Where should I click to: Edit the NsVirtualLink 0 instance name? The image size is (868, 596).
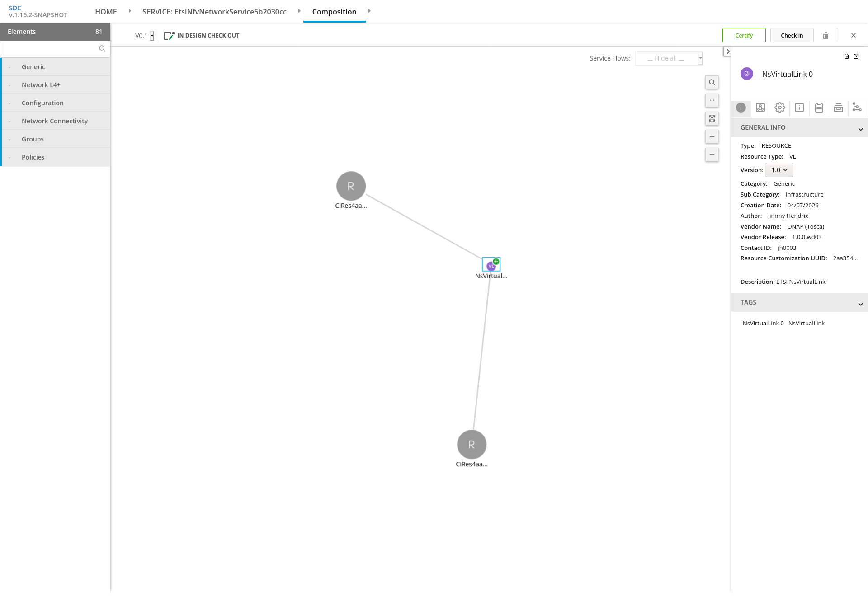pos(856,56)
